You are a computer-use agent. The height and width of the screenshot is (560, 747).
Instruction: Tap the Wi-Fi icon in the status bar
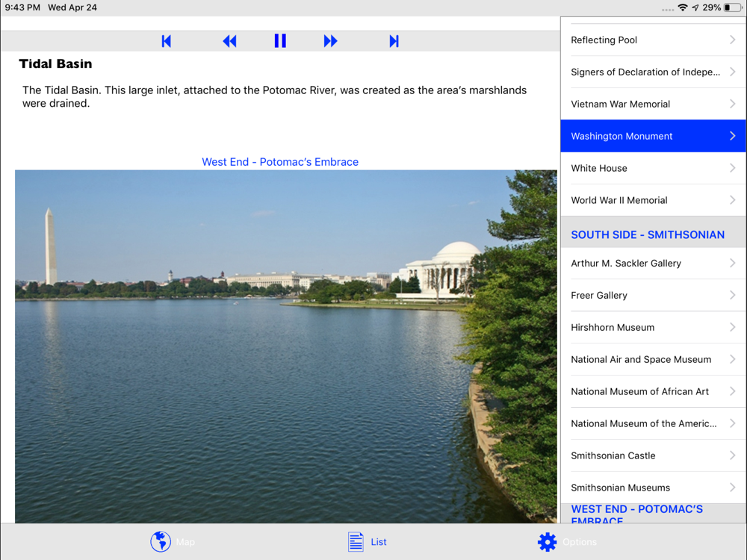pos(683,7)
